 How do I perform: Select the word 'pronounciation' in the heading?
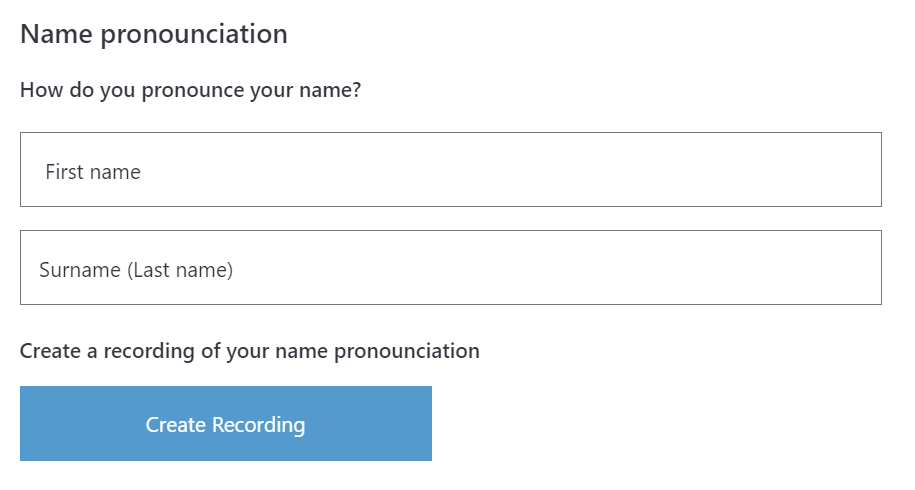click(194, 34)
